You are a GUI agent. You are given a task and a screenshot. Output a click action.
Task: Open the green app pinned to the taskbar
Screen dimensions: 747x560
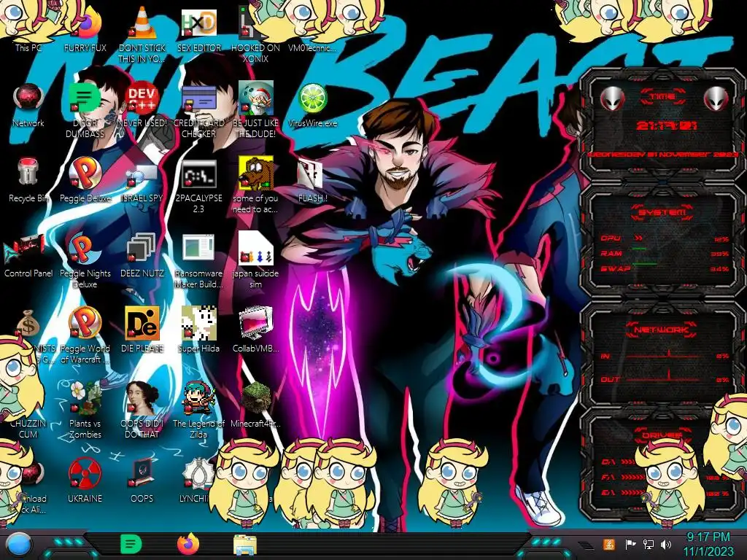point(131,544)
